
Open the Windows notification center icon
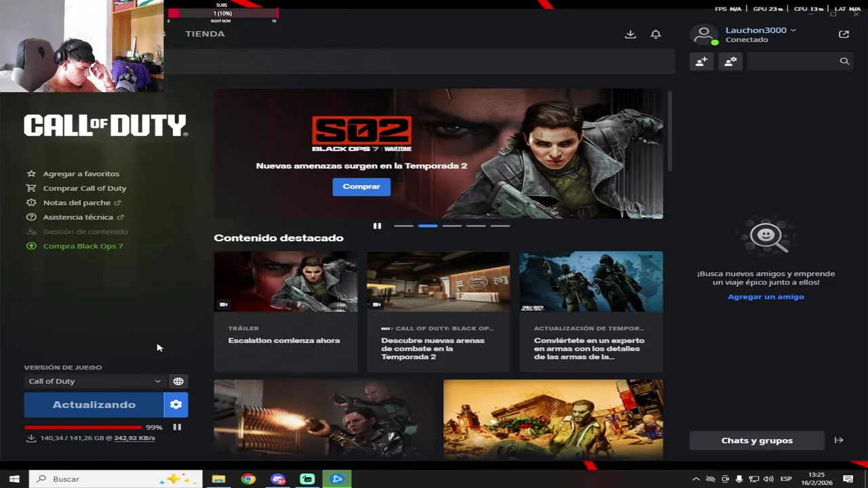[848, 479]
